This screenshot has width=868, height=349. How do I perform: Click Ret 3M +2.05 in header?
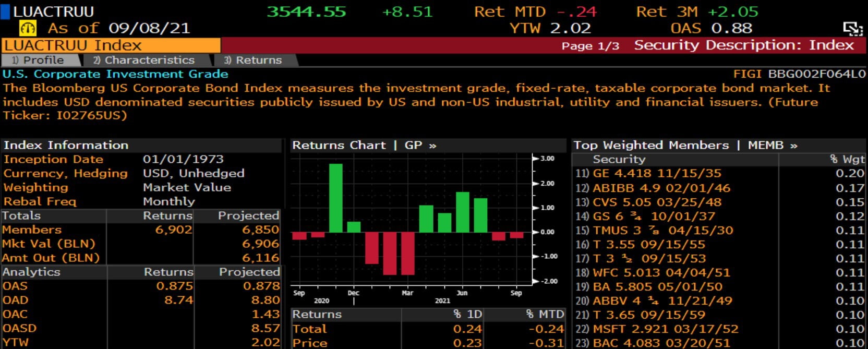click(697, 11)
